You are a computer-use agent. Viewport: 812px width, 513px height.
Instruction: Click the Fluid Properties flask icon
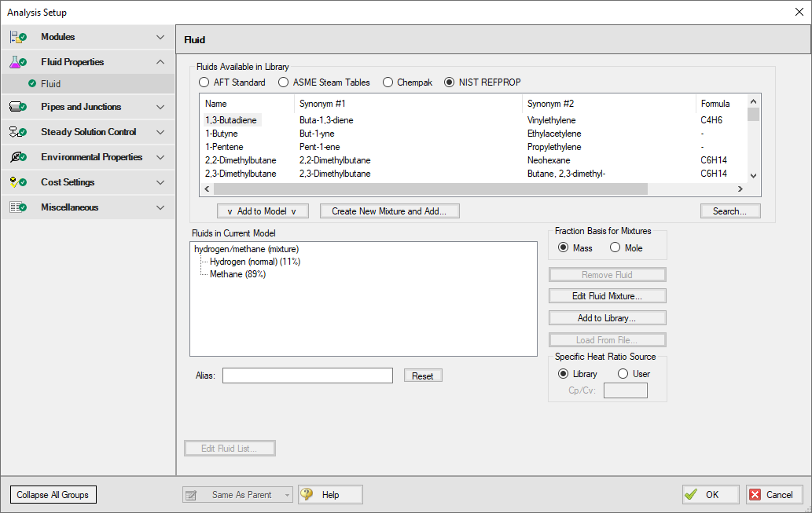click(17, 62)
